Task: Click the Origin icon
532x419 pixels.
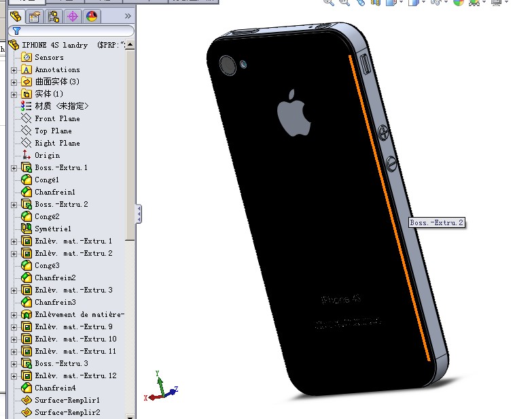Action: coord(26,155)
